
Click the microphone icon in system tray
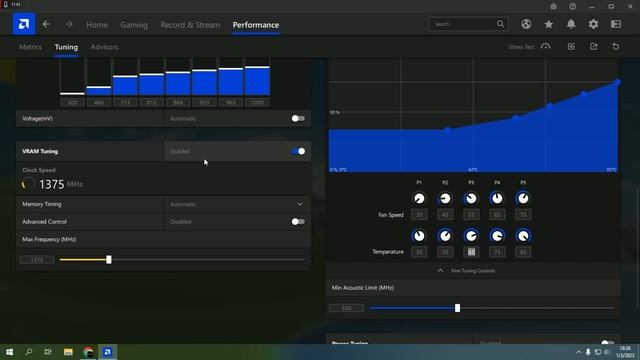click(588, 352)
